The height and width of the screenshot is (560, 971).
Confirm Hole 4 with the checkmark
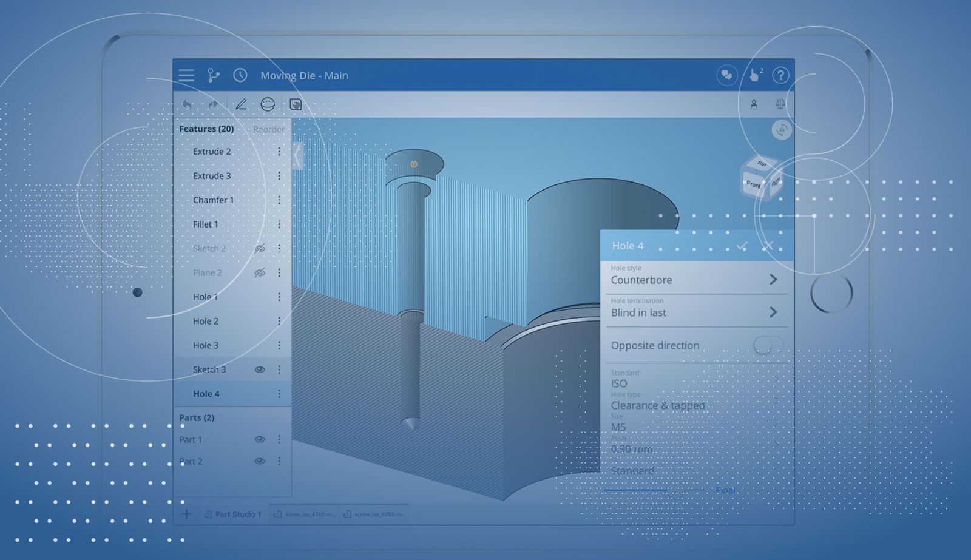742,246
